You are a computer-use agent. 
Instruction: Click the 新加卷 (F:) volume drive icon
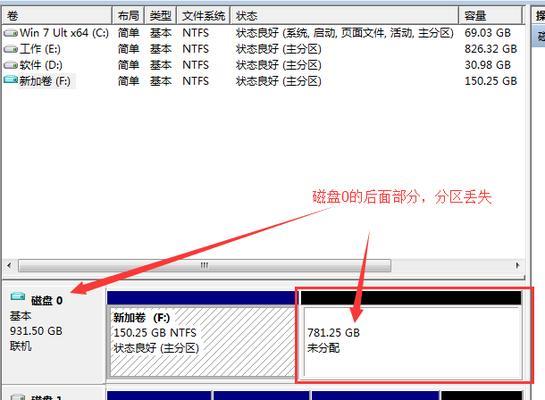10,80
